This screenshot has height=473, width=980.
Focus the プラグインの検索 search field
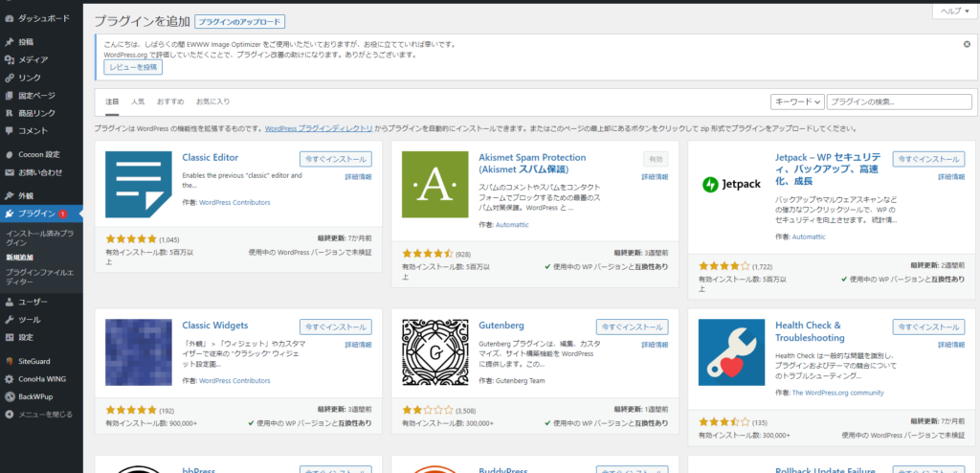pyautogui.click(x=900, y=102)
